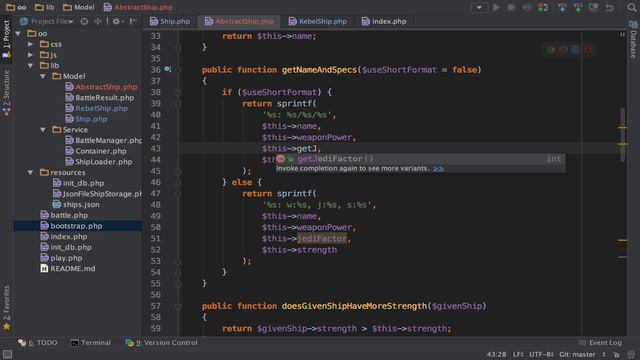Open Chrome browser preview icon in editor
640x360 pixels.
551,50
